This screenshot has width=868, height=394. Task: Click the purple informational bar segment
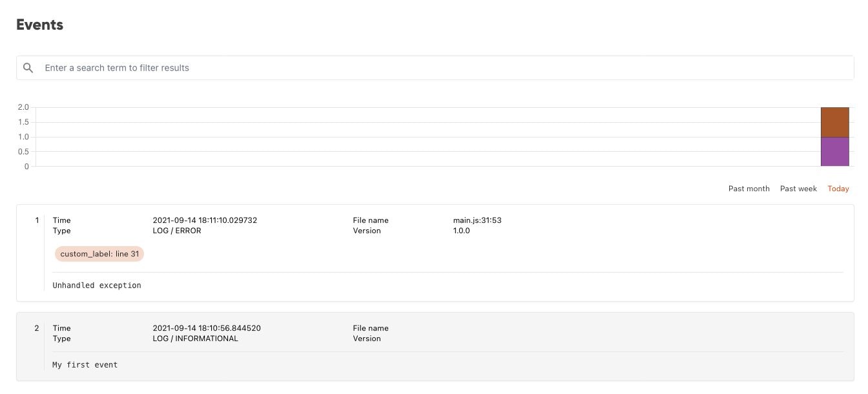click(x=834, y=152)
